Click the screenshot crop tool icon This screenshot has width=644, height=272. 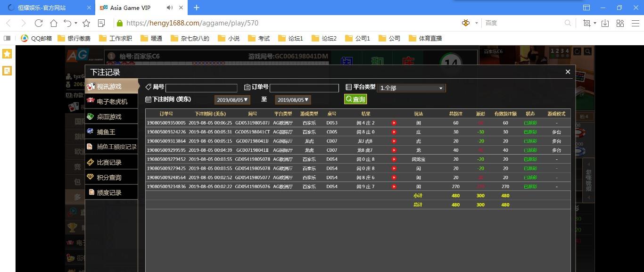587,23
